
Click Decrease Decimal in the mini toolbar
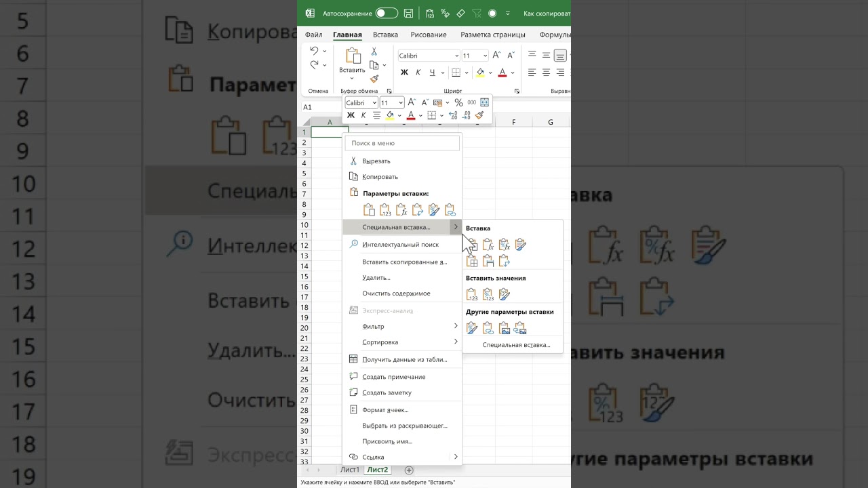467,116
